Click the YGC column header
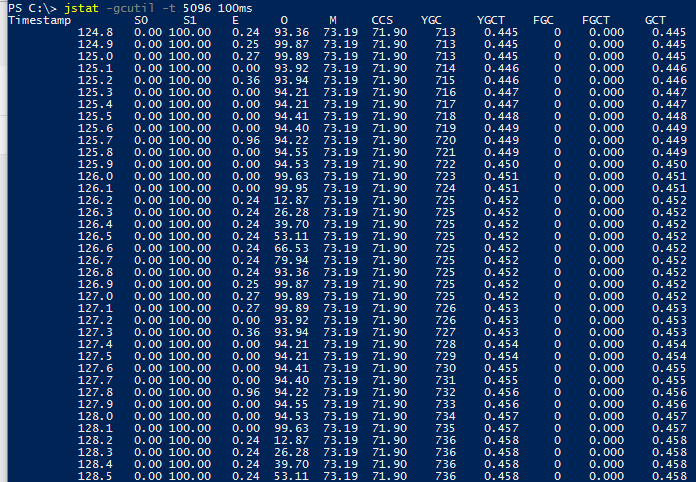The width and height of the screenshot is (696, 482). pyautogui.click(x=431, y=20)
